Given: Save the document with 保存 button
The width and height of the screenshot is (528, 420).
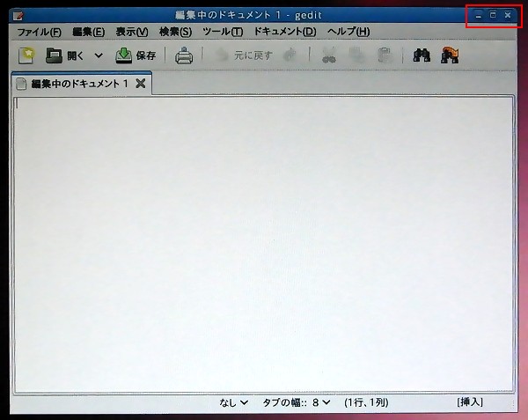Looking at the screenshot, I should tap(136, 55).
